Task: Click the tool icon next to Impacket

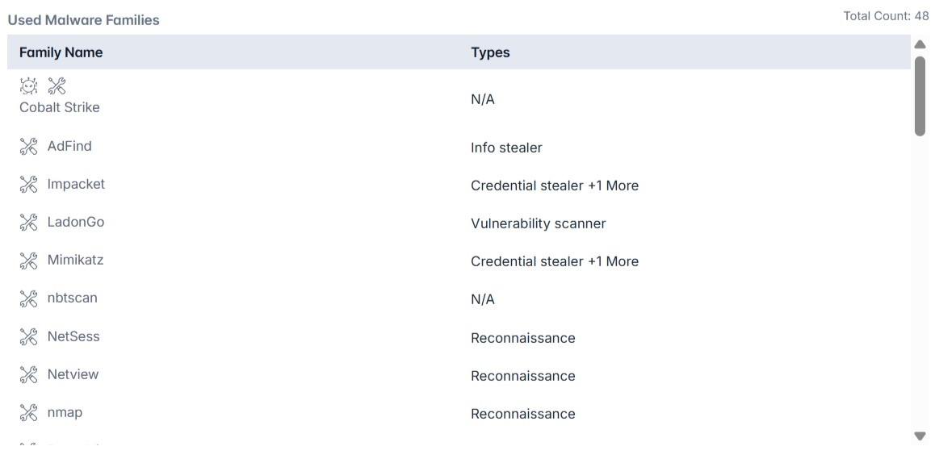Action: click(x=28, y=185)
